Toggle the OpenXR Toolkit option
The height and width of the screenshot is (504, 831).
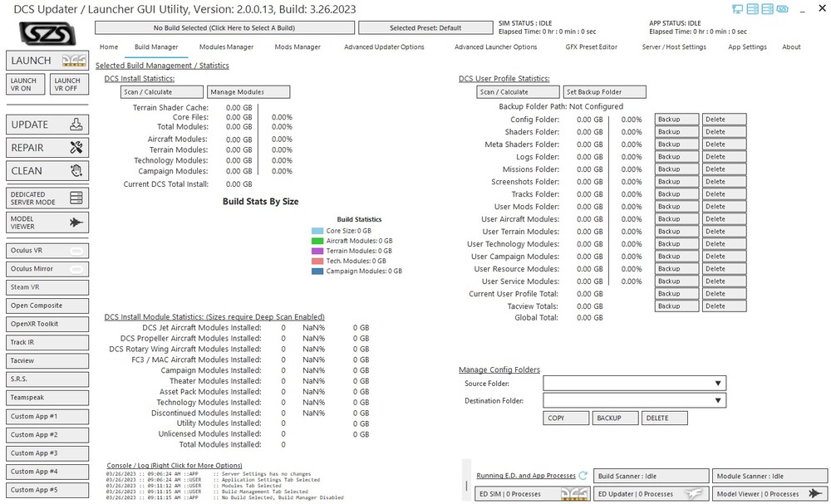(x=47, y=324)
